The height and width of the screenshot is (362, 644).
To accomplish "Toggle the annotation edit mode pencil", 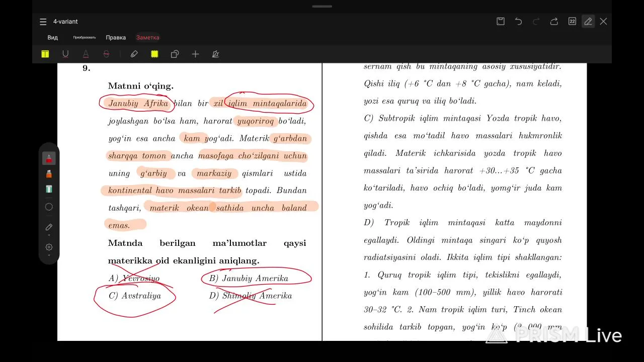I will pyautogui.click(x=588, y=21).
